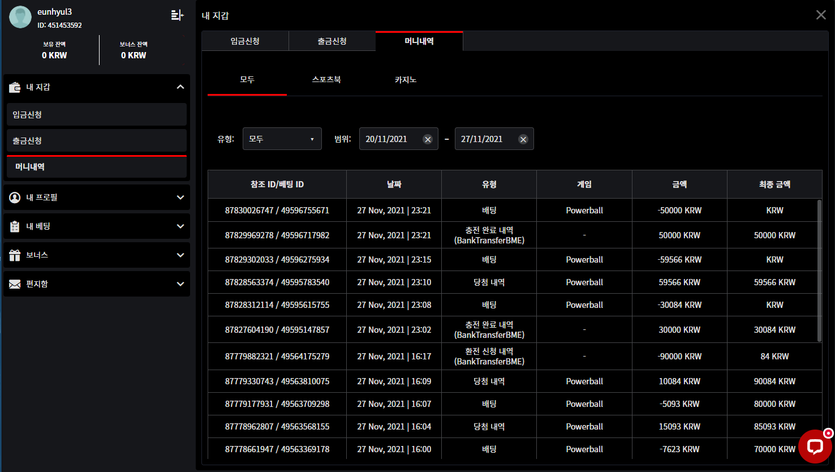Select row ID 87778661947 / 49563369178
This screenshot has width=835, height=472.
tap(277, 449)
